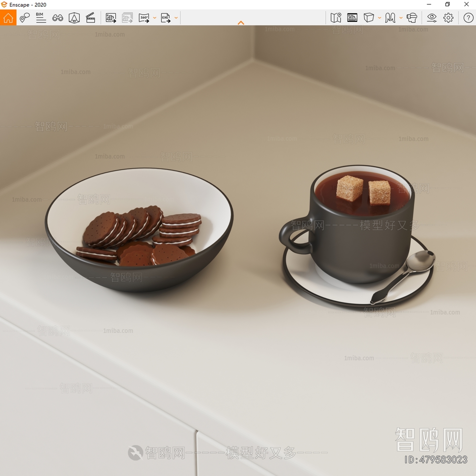Click the Screenshot export icon
The height and width of the screenshot is (476, 476).
(x=111, y=18)
